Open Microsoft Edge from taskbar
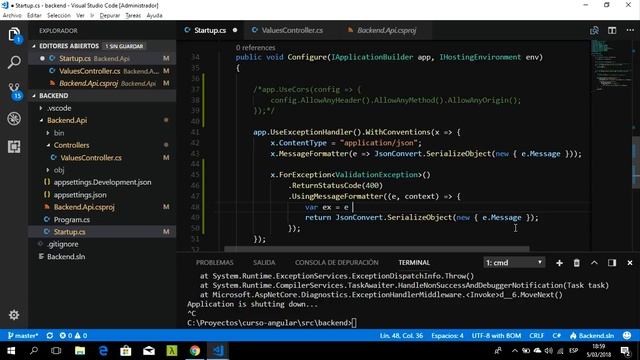Image resolution: width=640 pixels, height=360 pixels. pyautogui.click(x=103, y=351)
